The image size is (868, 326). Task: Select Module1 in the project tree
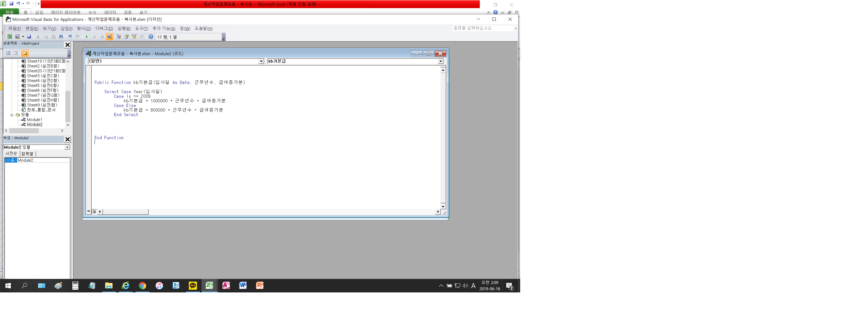click(x=34, y=120)
